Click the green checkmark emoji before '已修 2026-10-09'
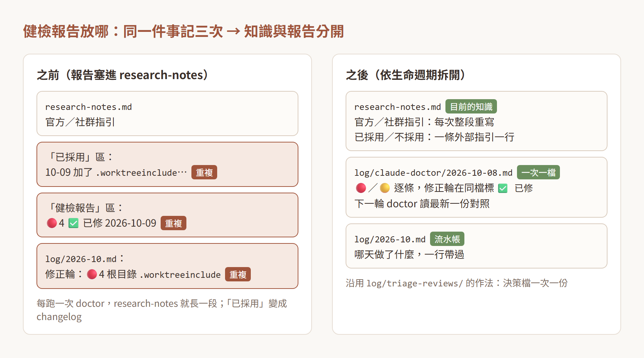The height and width of the screenshot is (358, 644). click(x=74, y=223)
